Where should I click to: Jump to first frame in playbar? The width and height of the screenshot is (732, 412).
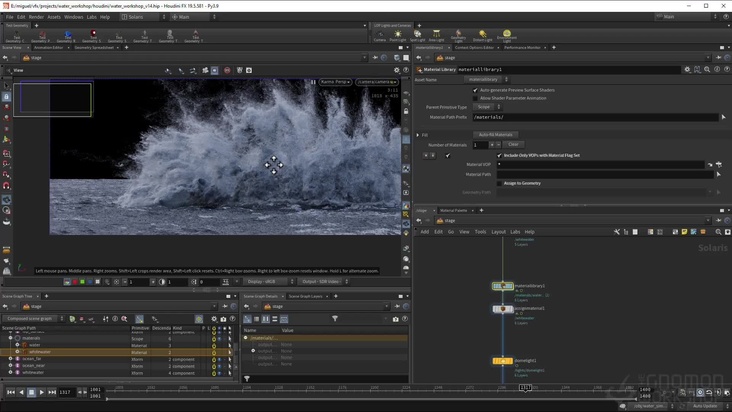[x=11, y=392]
